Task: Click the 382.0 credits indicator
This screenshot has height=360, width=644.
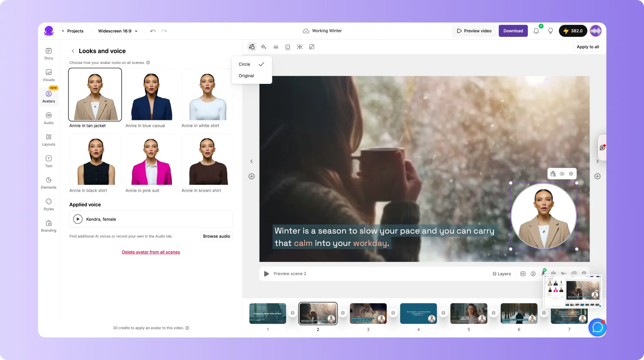Action: (x=573, y=31)
